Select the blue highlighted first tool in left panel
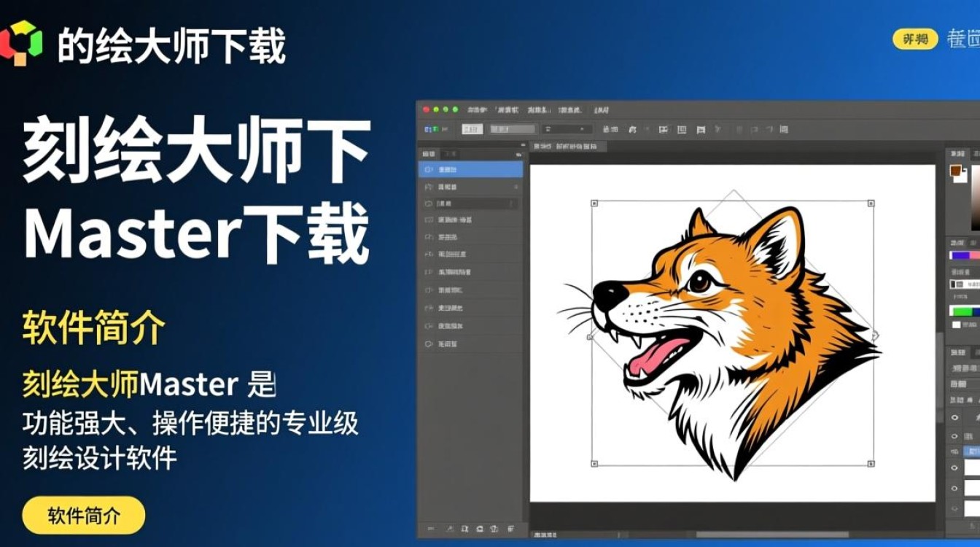Screen dimensions: 980x547 coord(470,169)
